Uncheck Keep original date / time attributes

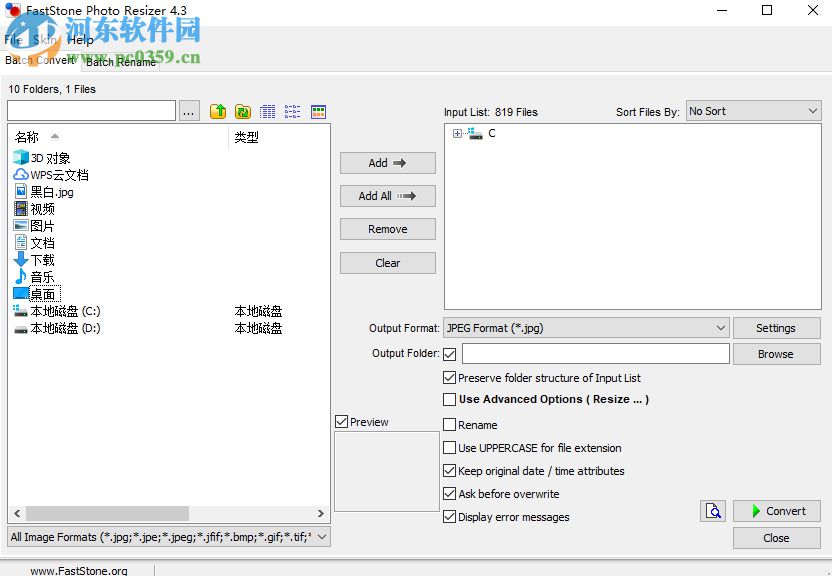coord(449,470)
